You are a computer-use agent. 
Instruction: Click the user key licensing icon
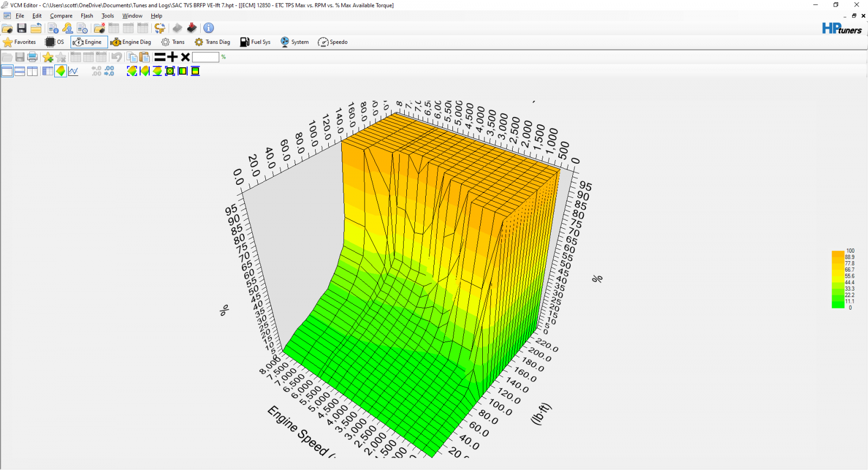pyautogui.click(x=68, y=28)
